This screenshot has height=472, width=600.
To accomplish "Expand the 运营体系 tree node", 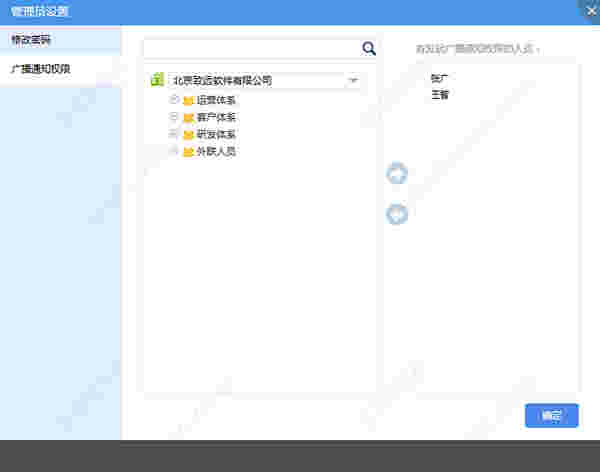I will pyautogui.click(x=174, y=100).
